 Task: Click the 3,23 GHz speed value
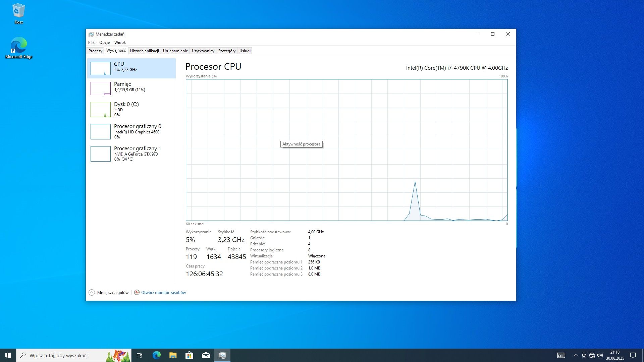[231, 240]
